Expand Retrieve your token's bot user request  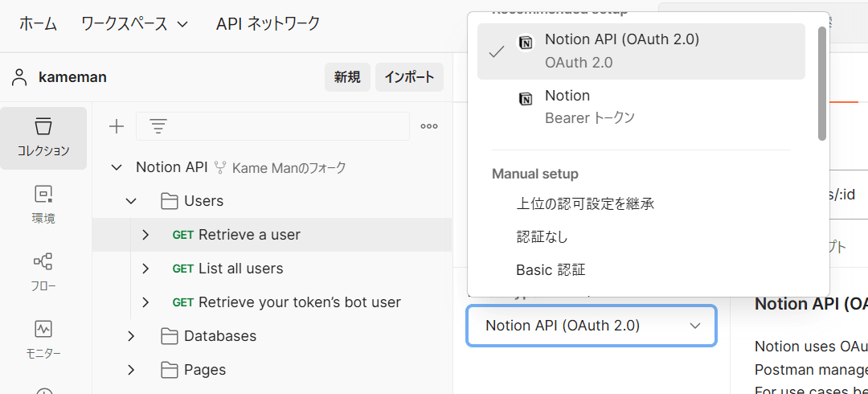[x=145, y=302]
